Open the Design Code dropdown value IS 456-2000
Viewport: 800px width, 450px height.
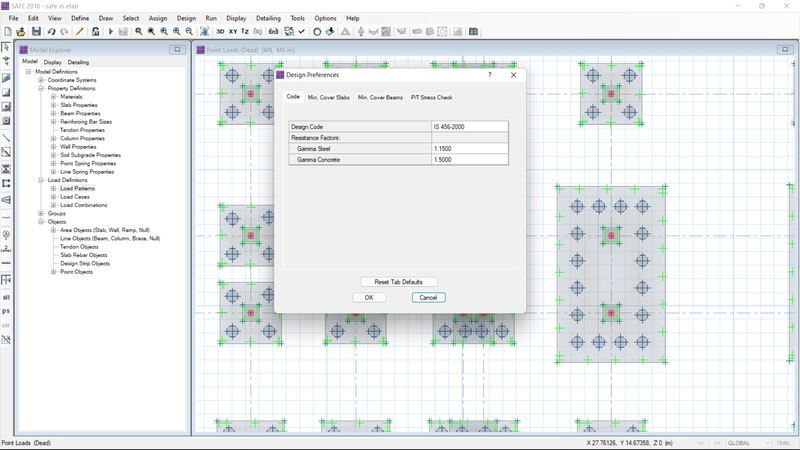(470, 127)
